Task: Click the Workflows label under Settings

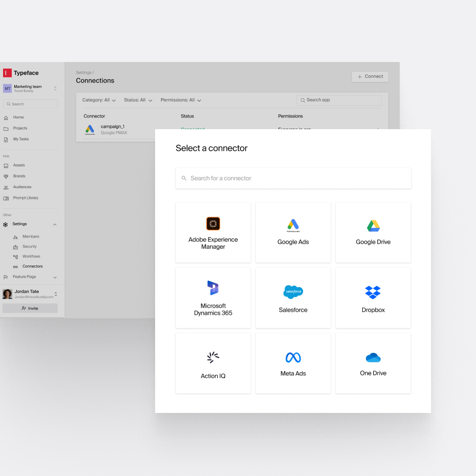Action: [31, 256]
